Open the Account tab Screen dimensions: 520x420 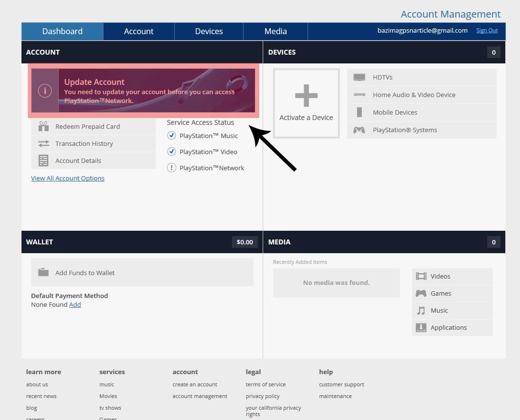click(x=139, y=31)
